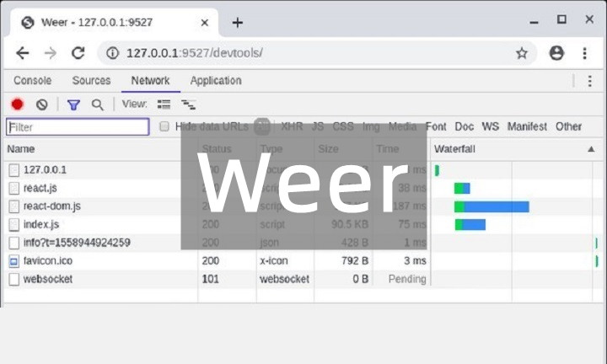
Task: Click the x-icon type cell
Action: pos(274,261)
